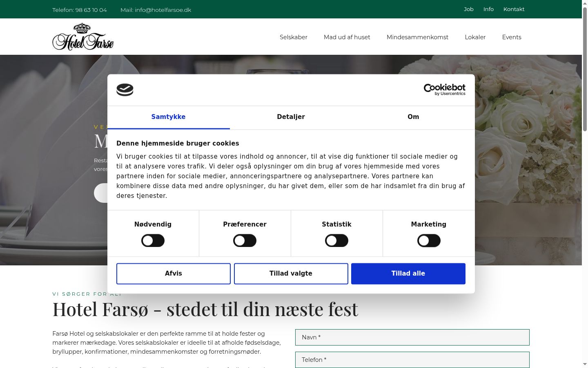Click the Cookiebot by Usercentrics logo
This screenshot has width=588, height=368.
point(444,90)
